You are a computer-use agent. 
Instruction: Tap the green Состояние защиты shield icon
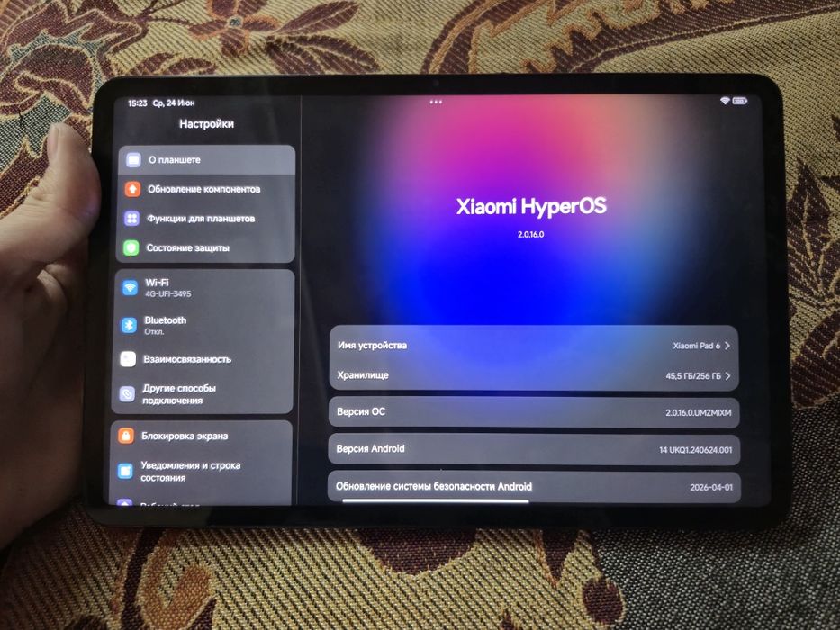coord(131,248)
